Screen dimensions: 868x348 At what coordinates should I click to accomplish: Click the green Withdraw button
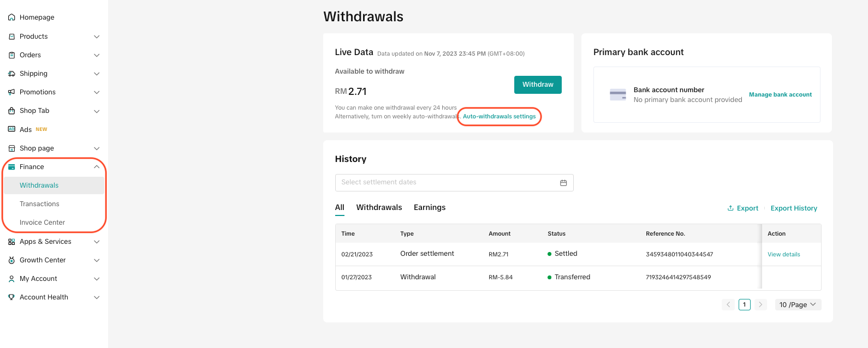pos(538,85)
